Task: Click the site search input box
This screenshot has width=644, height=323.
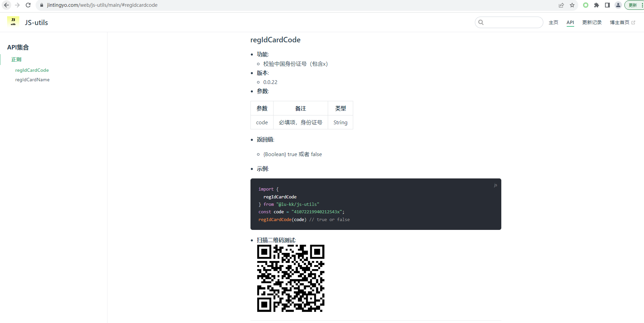Action: 509,22
